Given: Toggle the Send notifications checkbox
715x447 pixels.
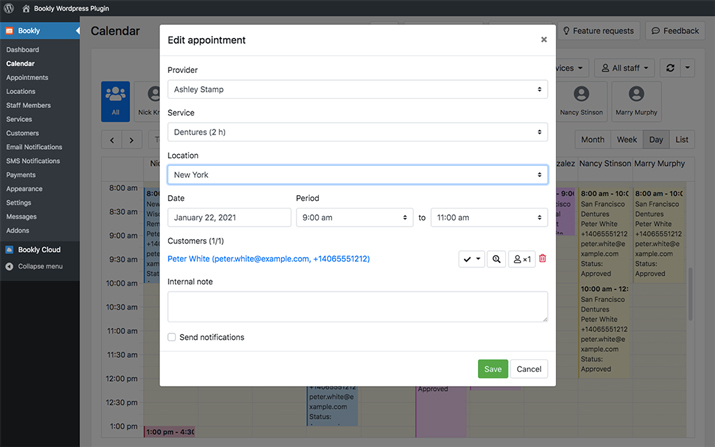Looking at the screenshot, I should pos(171,337).
